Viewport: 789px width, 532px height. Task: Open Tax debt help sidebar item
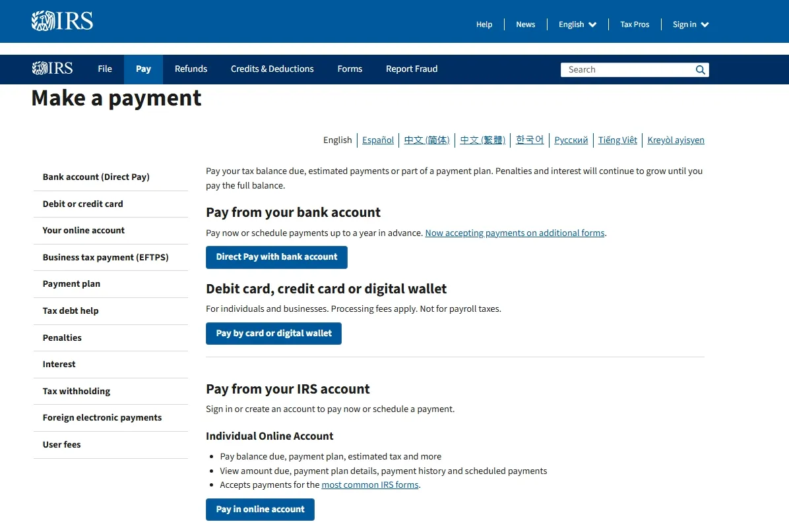click(111, 310)
